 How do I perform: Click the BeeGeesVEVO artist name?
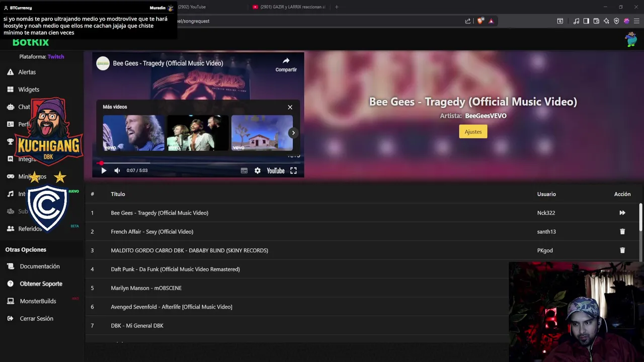[x=486, y=116]
